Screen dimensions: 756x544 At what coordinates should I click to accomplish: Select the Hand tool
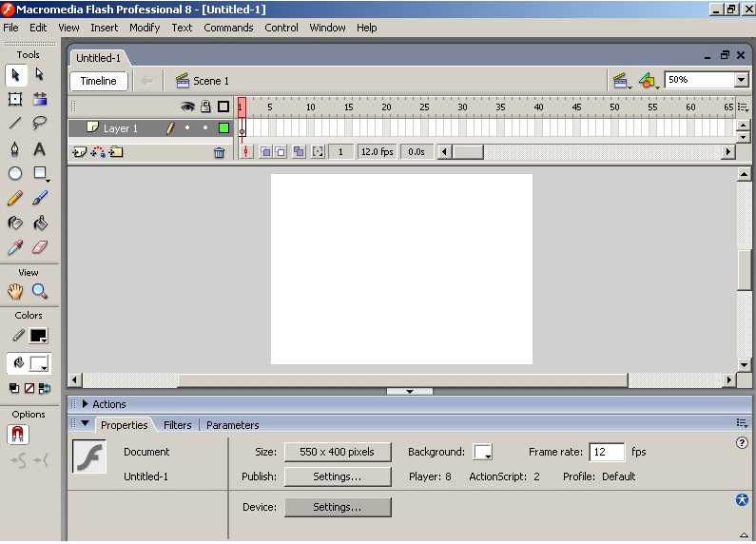[15, 291]
